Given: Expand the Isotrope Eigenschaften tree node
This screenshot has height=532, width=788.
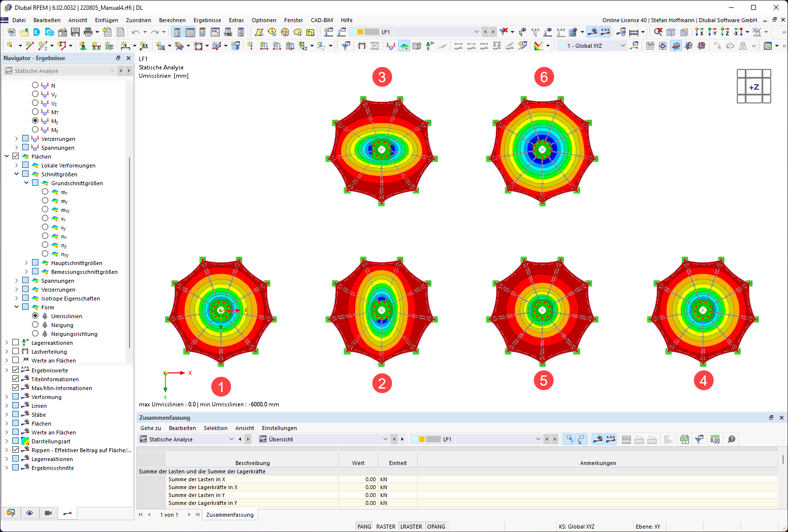Looking at the screenshot, I should click(x=16, y=298).
